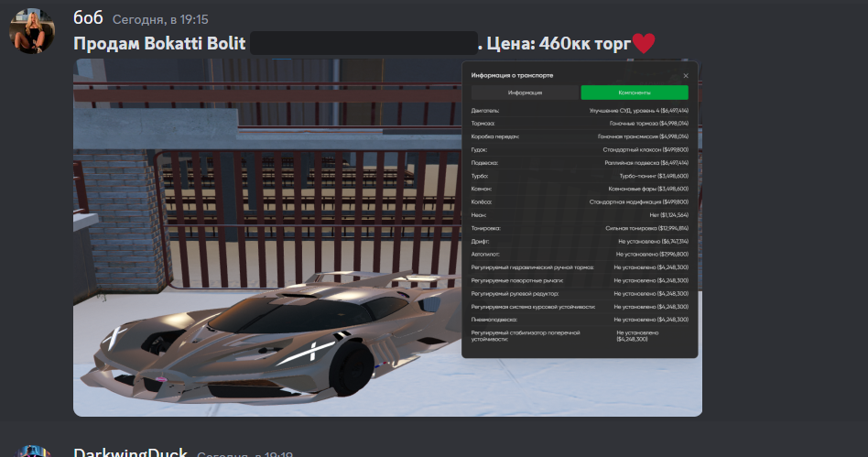
Task: Open the Bokatti Bolit car screenshot attachment
Action: (387, 237)
